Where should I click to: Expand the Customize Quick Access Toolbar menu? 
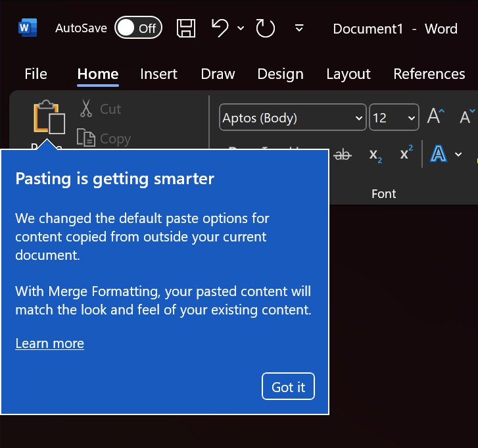pyautogui.click(x=299, y=28)
